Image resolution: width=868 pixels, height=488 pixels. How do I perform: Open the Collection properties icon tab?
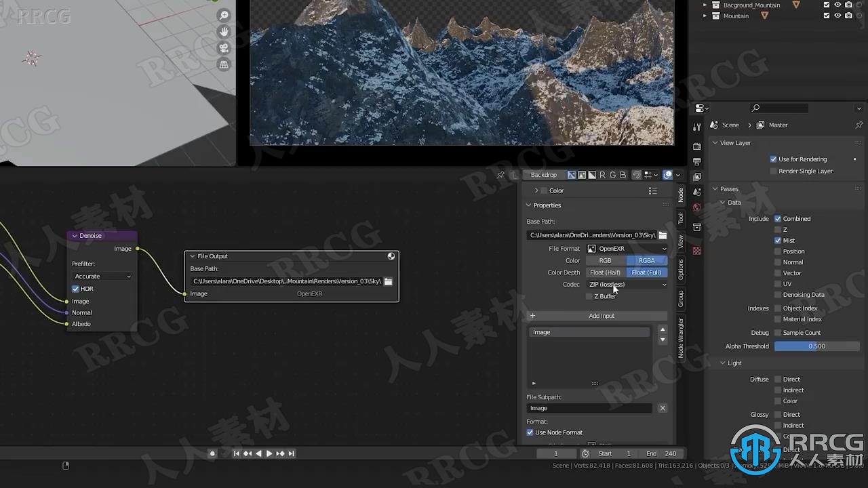coord(696,227)
